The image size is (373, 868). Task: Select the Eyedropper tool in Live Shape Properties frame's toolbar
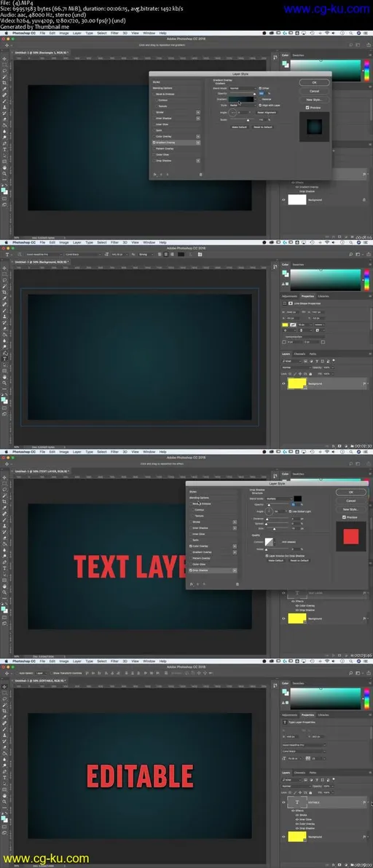5,298
